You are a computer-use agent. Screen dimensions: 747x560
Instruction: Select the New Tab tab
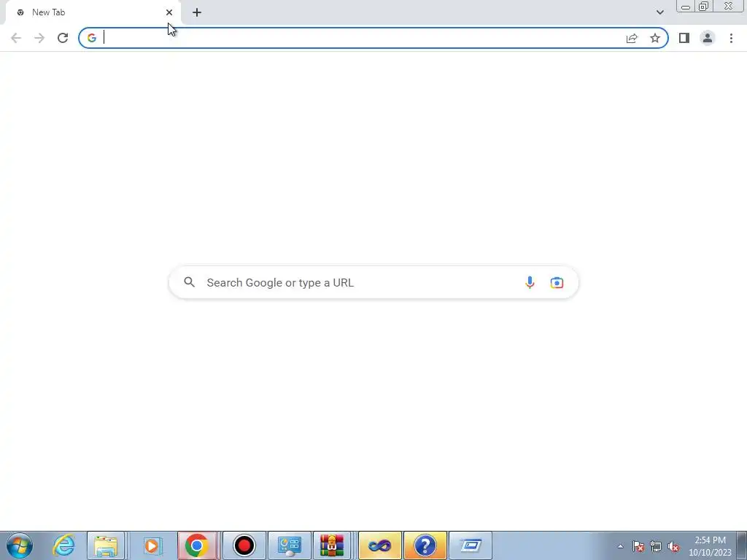[93, 12]
